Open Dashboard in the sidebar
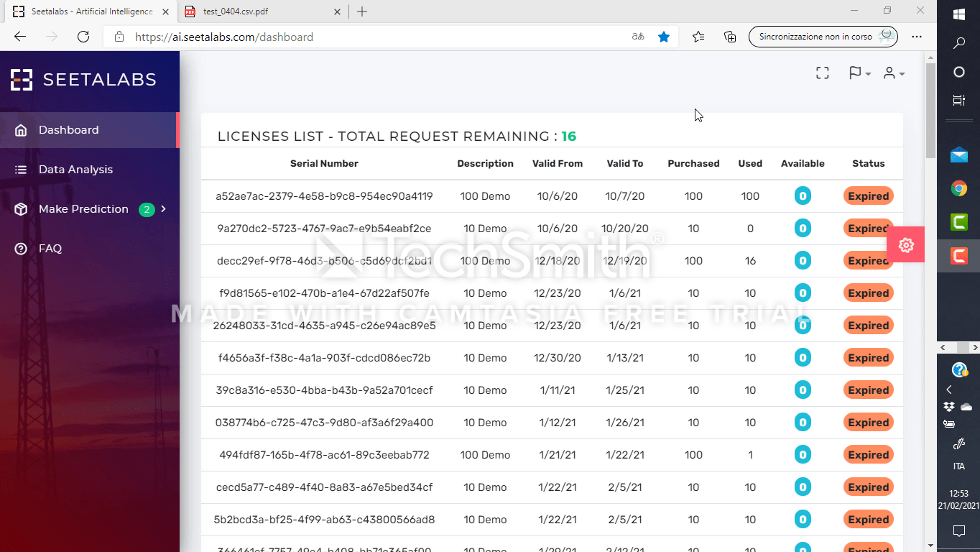The width and height of the screenshot is (980, 552). pos(69,130)
